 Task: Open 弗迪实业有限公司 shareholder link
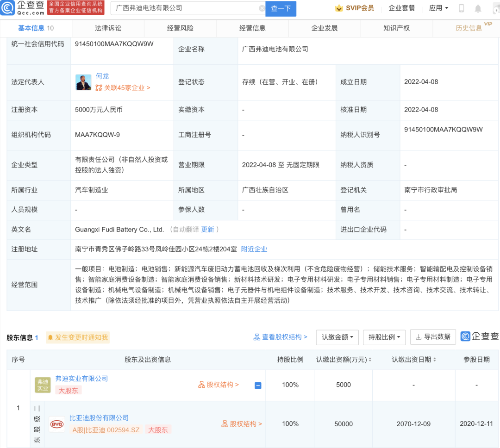(x=81, y=379)
